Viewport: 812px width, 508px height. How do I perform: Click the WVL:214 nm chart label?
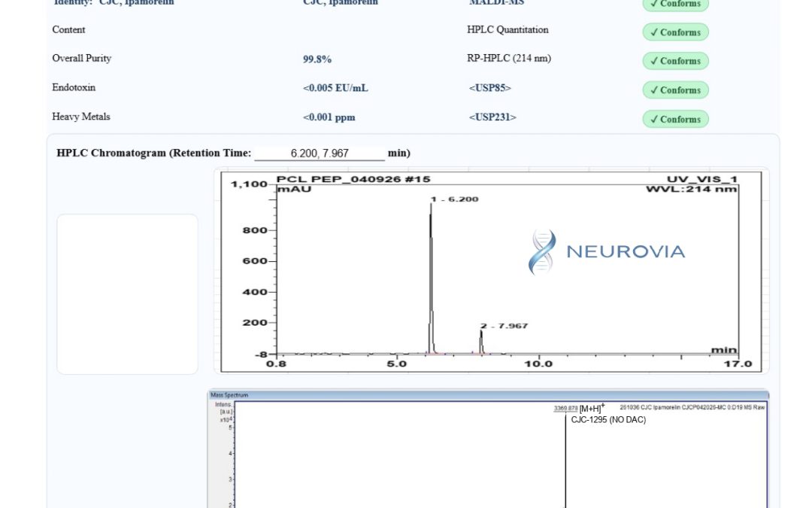coord(692,189)
